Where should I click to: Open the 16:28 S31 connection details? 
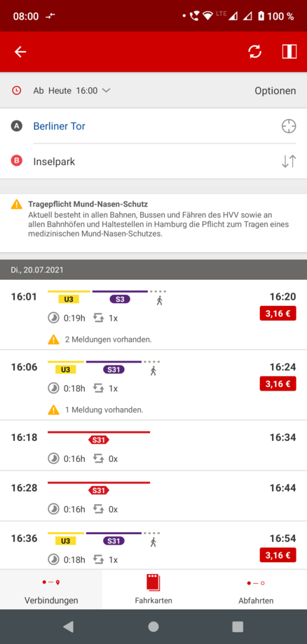pos(153,496)
